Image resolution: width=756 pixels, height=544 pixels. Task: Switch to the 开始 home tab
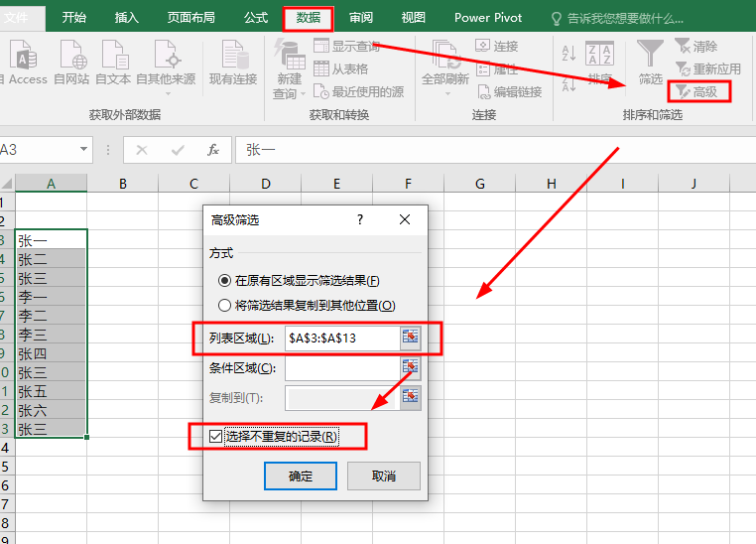point(74,18)
